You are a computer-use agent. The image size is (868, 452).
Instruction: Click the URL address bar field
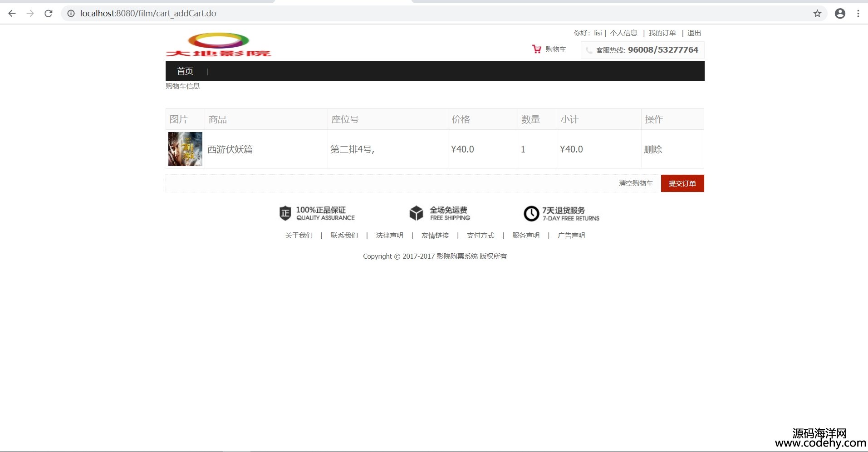click(408, 14)
